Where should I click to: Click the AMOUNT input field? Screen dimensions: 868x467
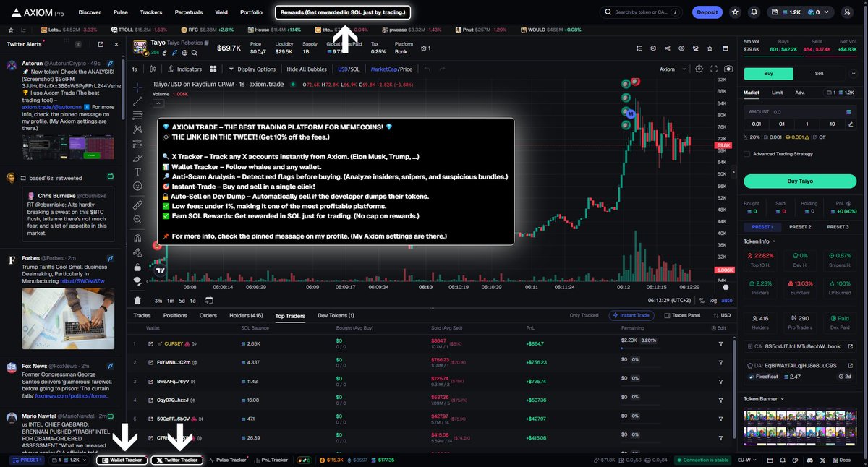tap(801, 112)
